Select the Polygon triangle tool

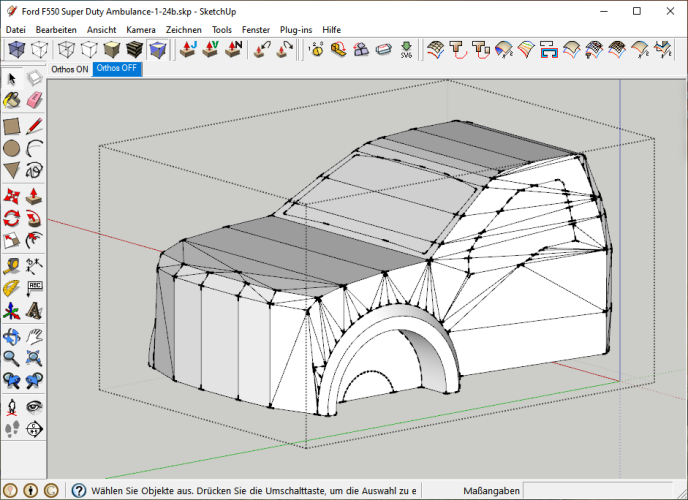coord(12,170)
